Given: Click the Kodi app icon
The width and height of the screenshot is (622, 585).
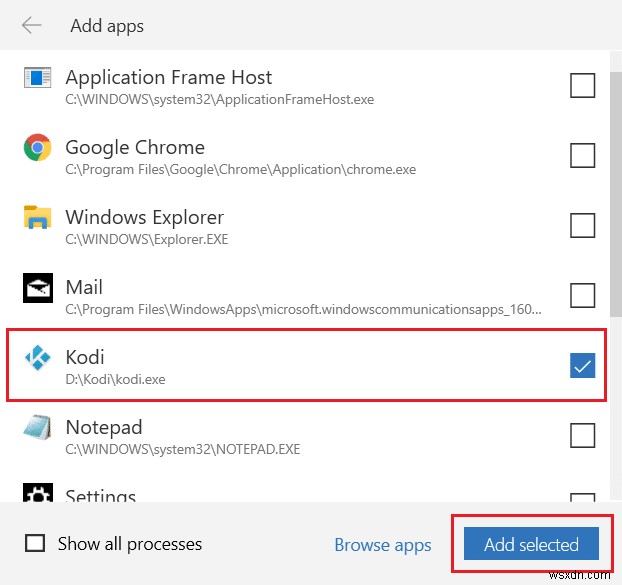Looking at the screenshot, I should click(37, 358).
